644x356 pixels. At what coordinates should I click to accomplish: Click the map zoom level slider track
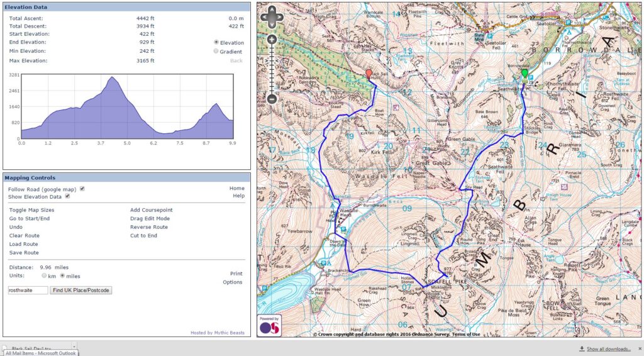click(272, 69)
